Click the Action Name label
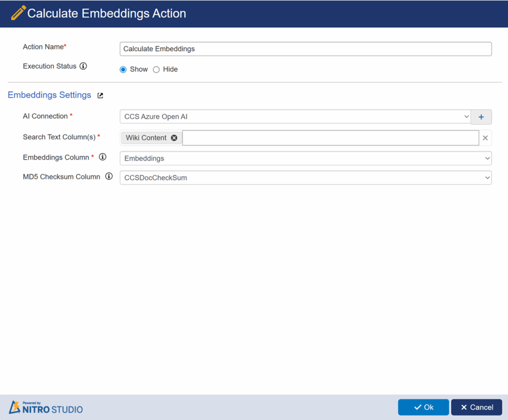The image size is (508, 420). (43, 47)
